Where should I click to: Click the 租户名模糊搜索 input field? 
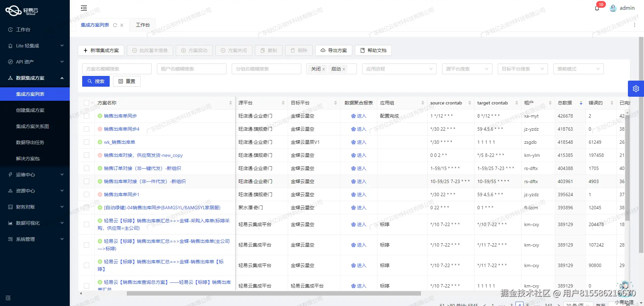pos(192,69)
